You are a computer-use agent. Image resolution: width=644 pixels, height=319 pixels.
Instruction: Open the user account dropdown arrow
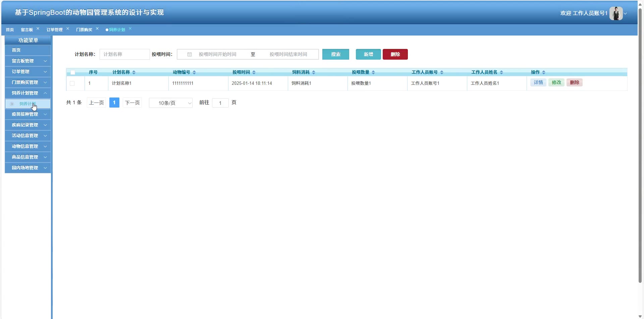[x=625, y=14]
